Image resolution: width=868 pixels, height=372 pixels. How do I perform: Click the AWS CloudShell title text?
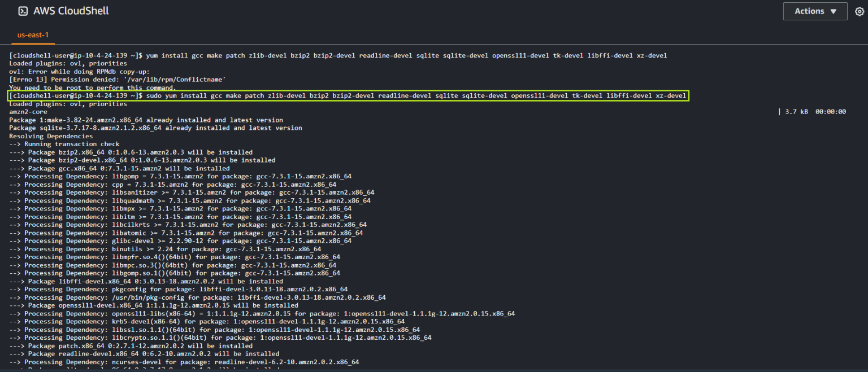pyautogui.click(x=71, y=10)
